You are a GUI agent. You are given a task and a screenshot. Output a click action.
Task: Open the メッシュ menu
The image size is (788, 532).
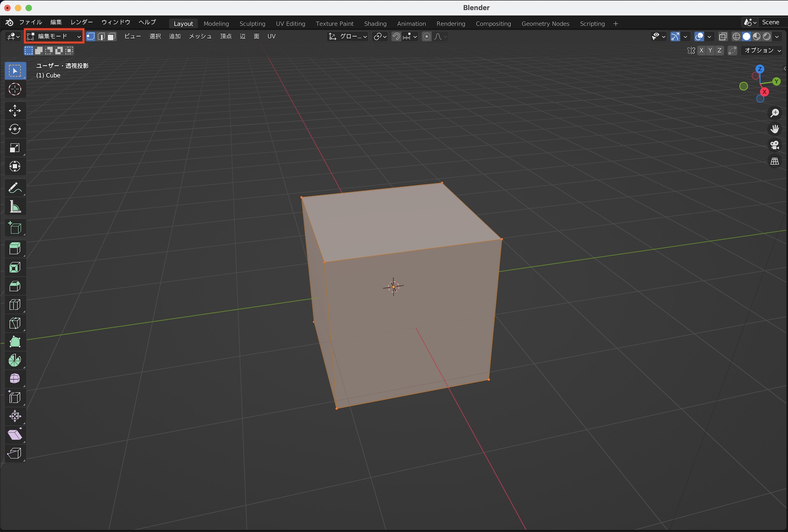pyautogui.click(x=200, y=36)
